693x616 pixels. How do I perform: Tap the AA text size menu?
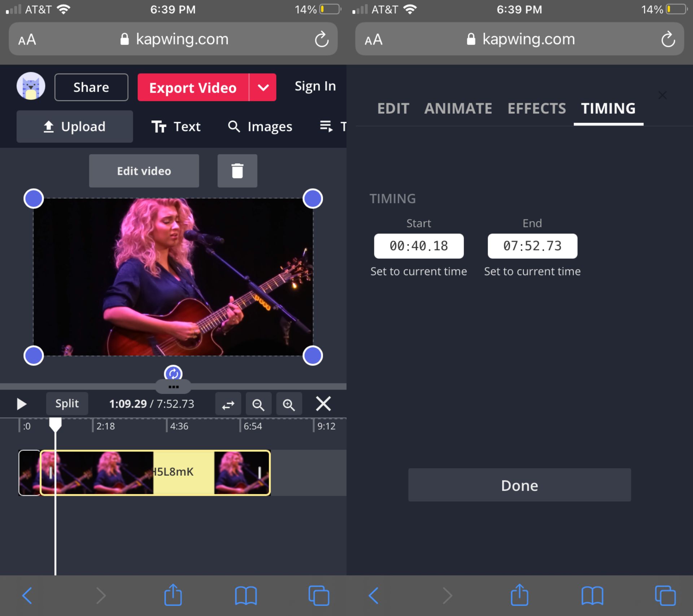point(27,39)
